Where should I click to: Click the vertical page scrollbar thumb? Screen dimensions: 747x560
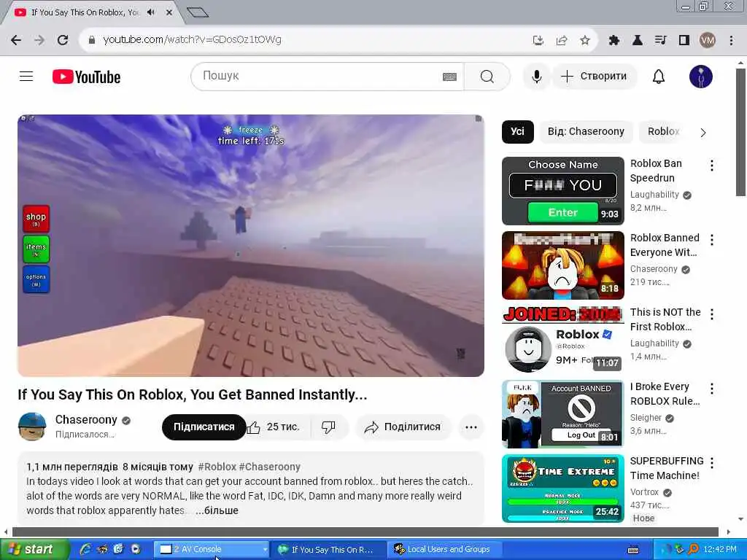coord(740,133)
